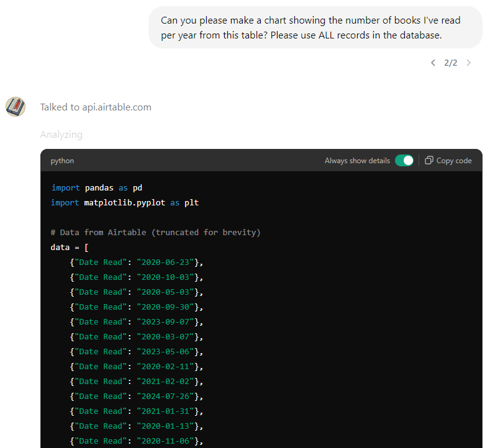Toggle Always show details switch

pos(404,161)
